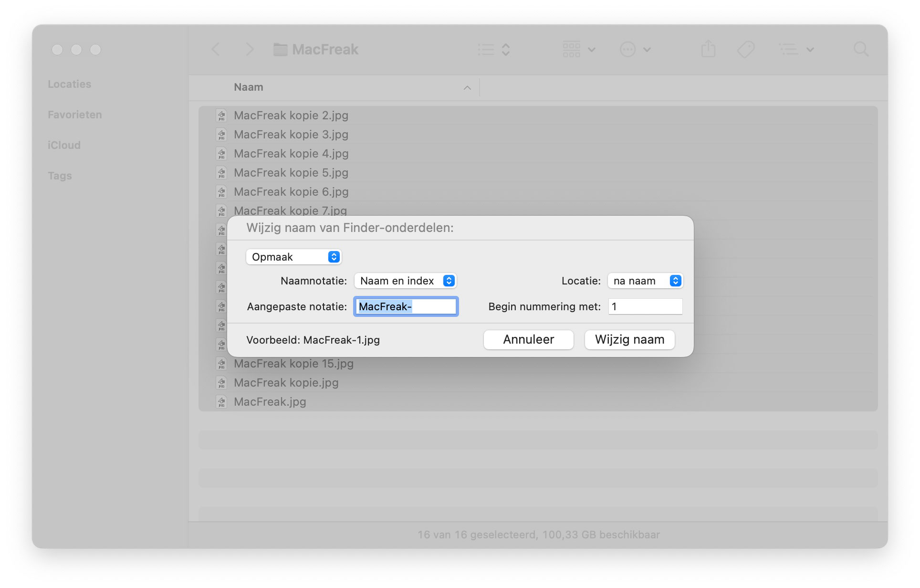Click the red close window button
The width and height of the screenshot is (920, 588).
57,50
